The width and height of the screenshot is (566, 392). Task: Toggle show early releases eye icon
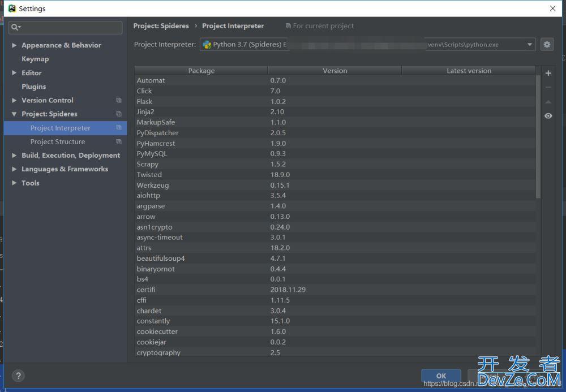[x=548, y=116]
